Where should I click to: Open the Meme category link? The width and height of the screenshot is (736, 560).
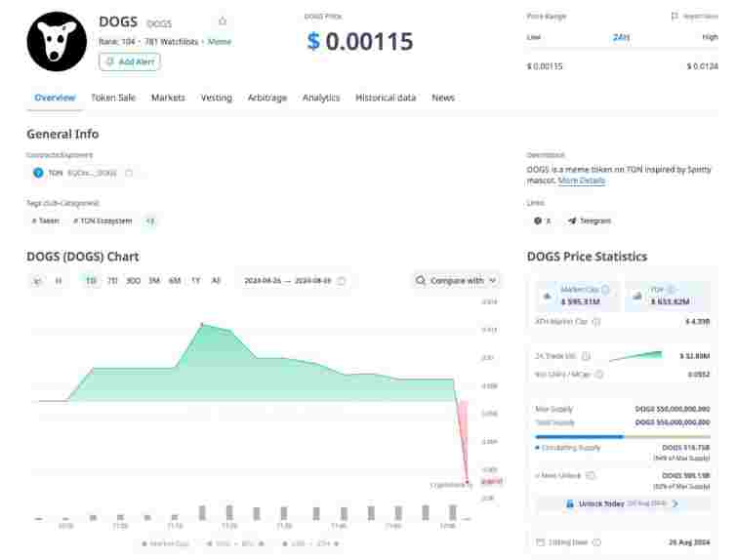pyautogui.click(x=220, y=42)
